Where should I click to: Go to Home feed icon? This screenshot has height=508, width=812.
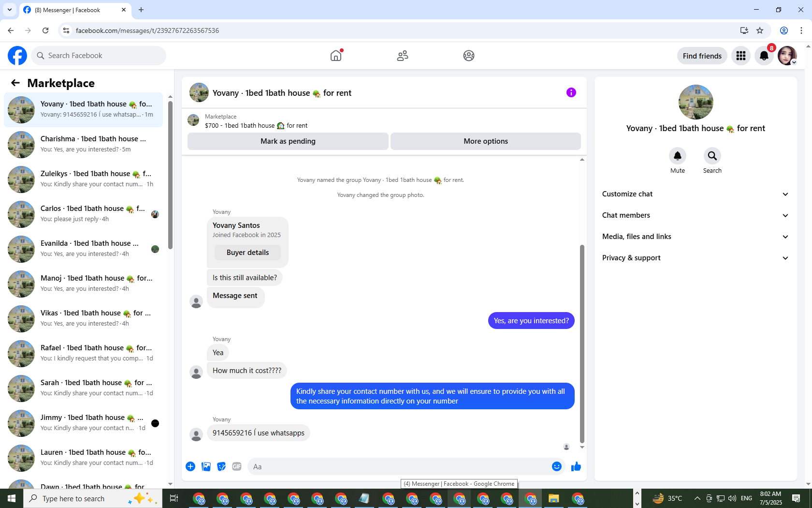click(x=336, y=56)
